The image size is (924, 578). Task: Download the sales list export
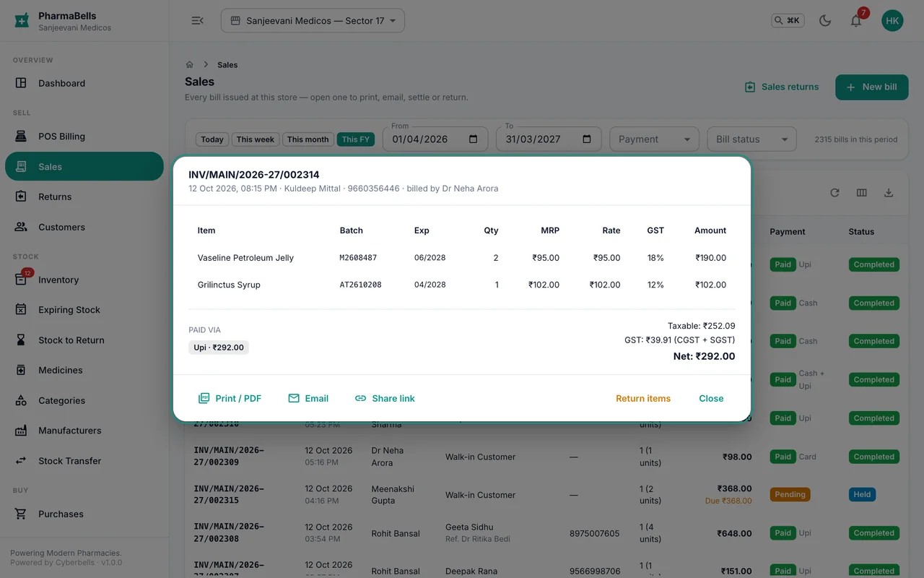(x=889, y=193)
